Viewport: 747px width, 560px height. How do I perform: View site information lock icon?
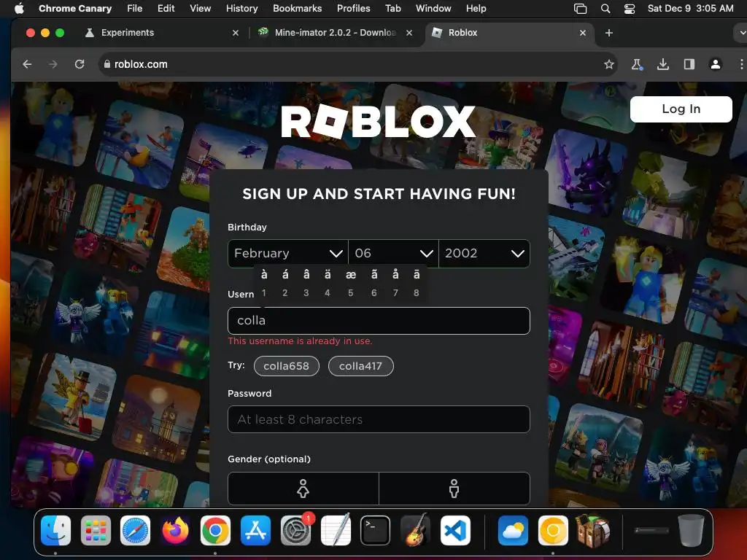107,64
